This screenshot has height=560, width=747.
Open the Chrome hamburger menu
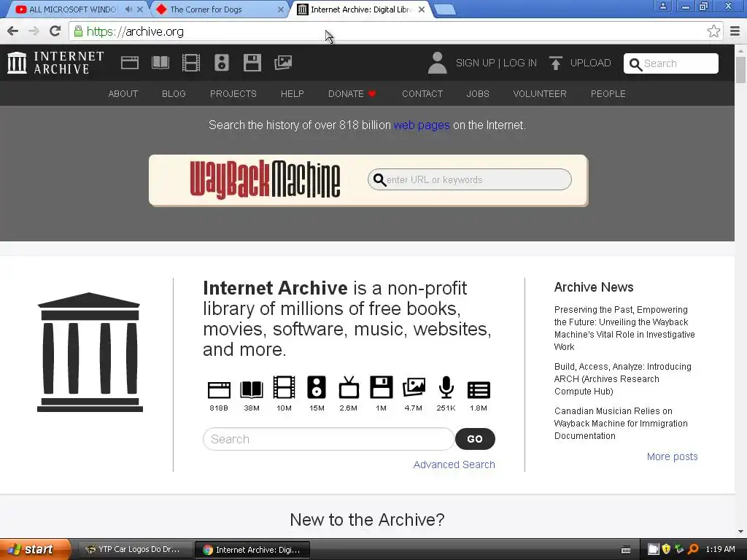pos(735,31)
